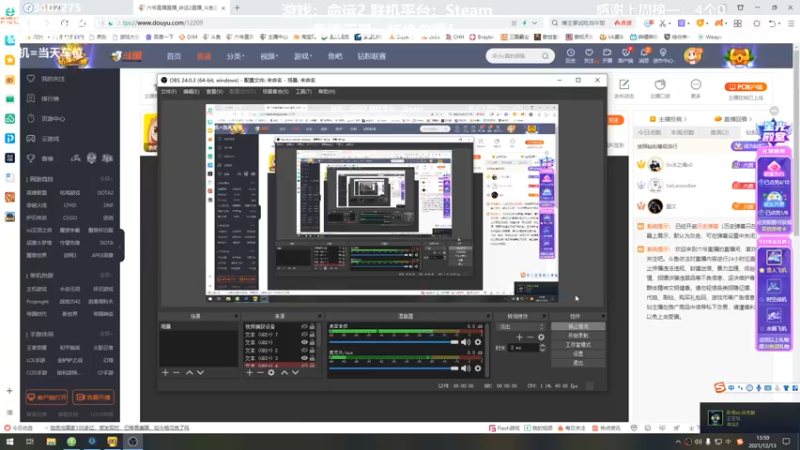Remove selected source with minus icon
The width and height of the screenshot is (800, 450).
pyautogui.click(x=260, y=373)
